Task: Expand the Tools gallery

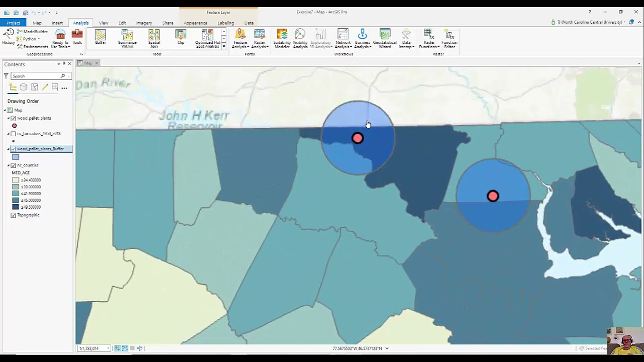Action: (x=224, y=47)
